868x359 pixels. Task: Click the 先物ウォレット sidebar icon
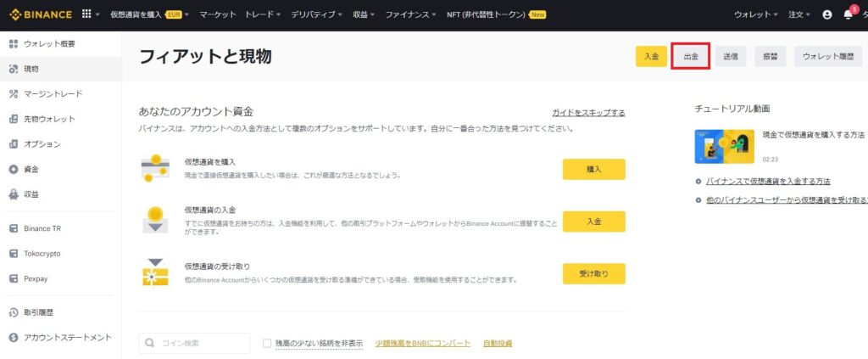click(x=14, y=119)
